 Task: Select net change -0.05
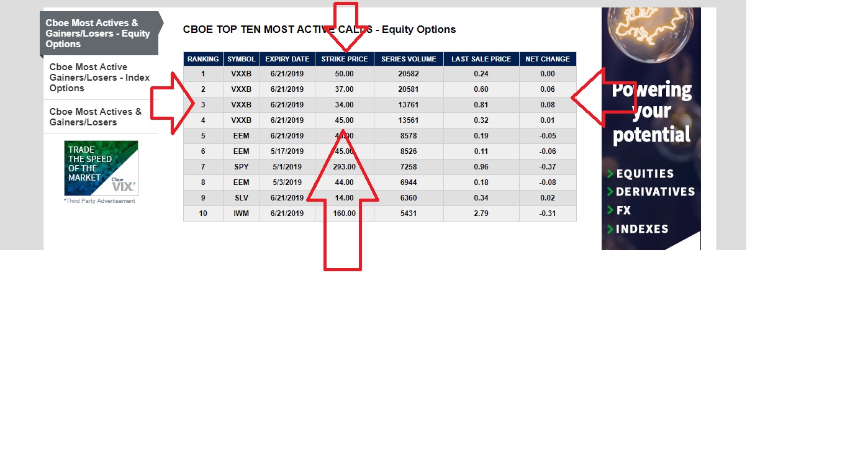[x=548, y=136]
